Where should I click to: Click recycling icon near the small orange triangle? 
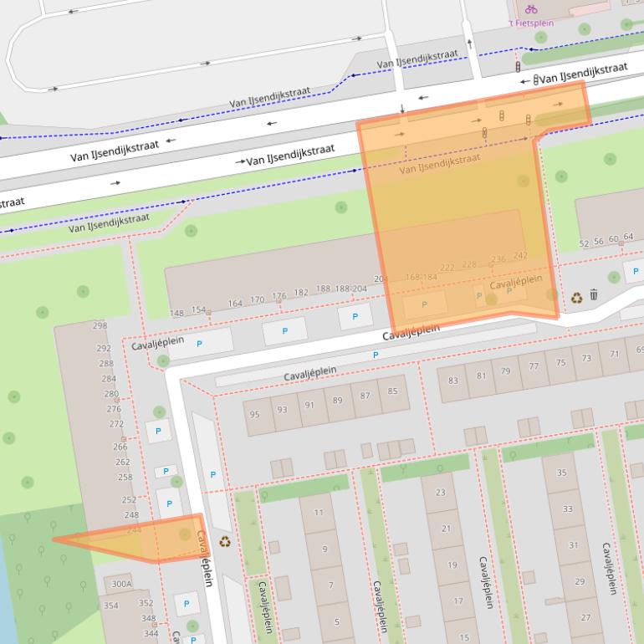223,541
